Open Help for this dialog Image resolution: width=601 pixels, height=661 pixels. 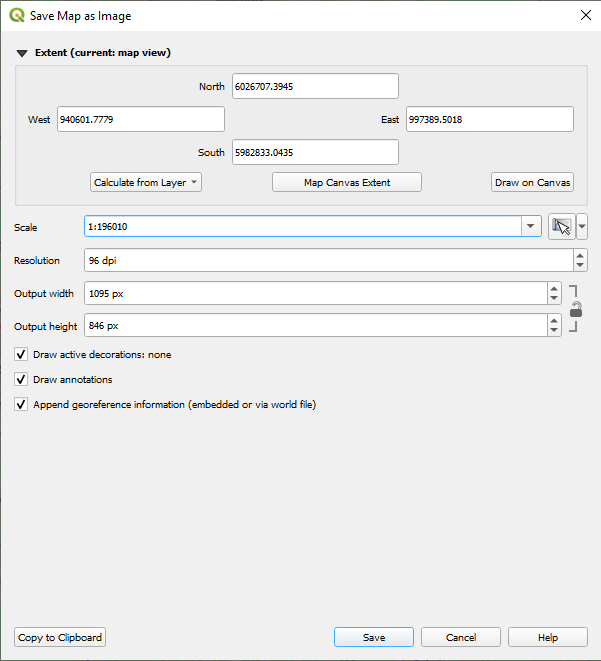(x=547, y=637)
